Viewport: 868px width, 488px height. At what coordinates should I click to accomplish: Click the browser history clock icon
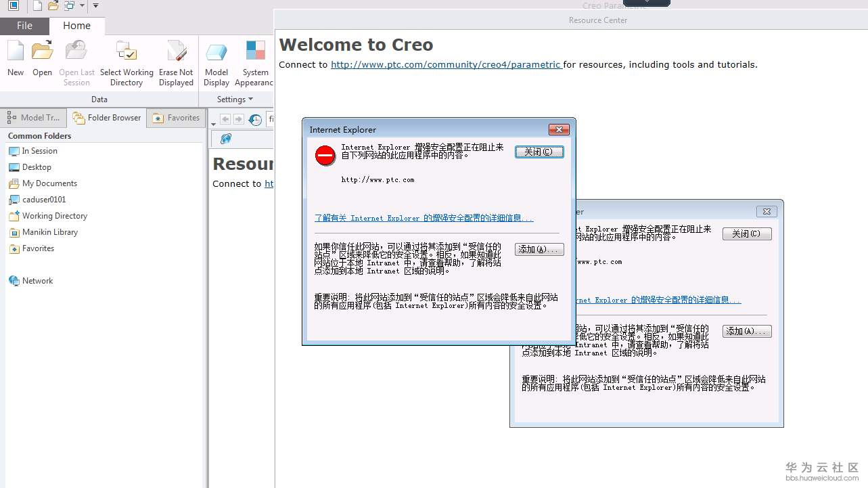click(x=255, y=119)
